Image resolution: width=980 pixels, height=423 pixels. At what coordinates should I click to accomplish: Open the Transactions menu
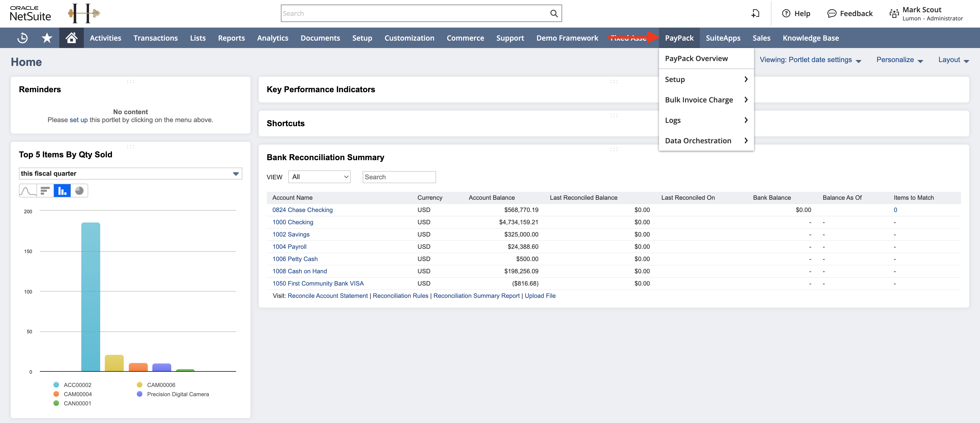156,38
